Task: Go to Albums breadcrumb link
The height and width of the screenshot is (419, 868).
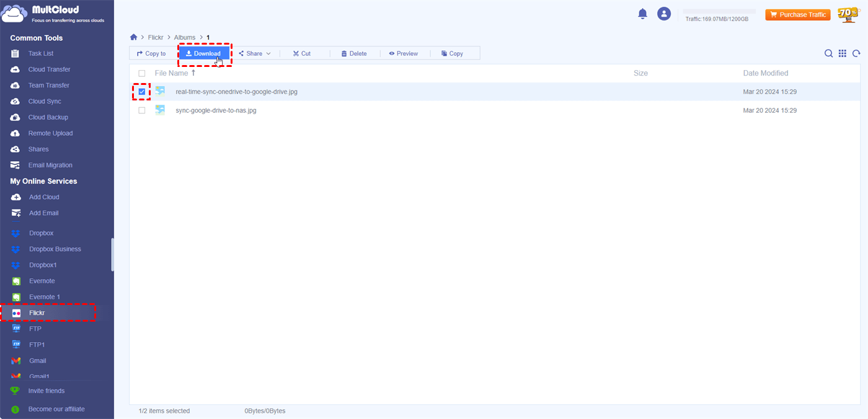Action: coord(185,38)
